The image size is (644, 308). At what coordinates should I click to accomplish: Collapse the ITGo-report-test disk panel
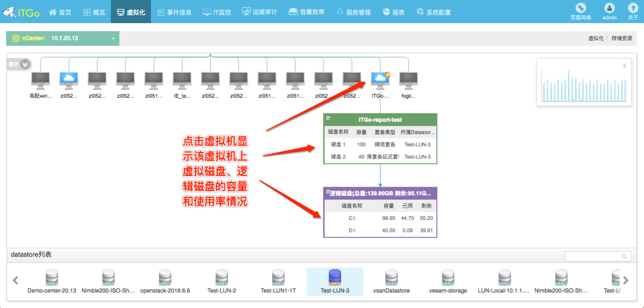click(328, 118)
